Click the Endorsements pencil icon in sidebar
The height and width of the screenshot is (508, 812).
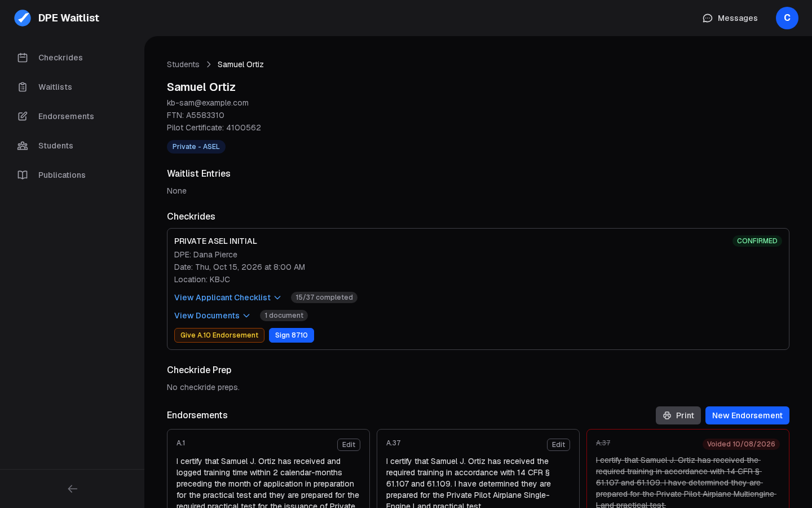23,116
